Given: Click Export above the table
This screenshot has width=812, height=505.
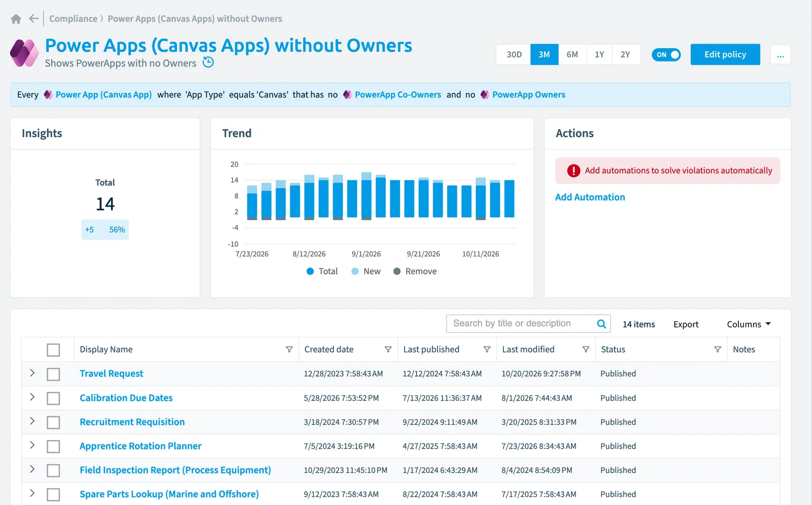Looking at the screenshot, I should pyautogui.click(x=686, y=324).
